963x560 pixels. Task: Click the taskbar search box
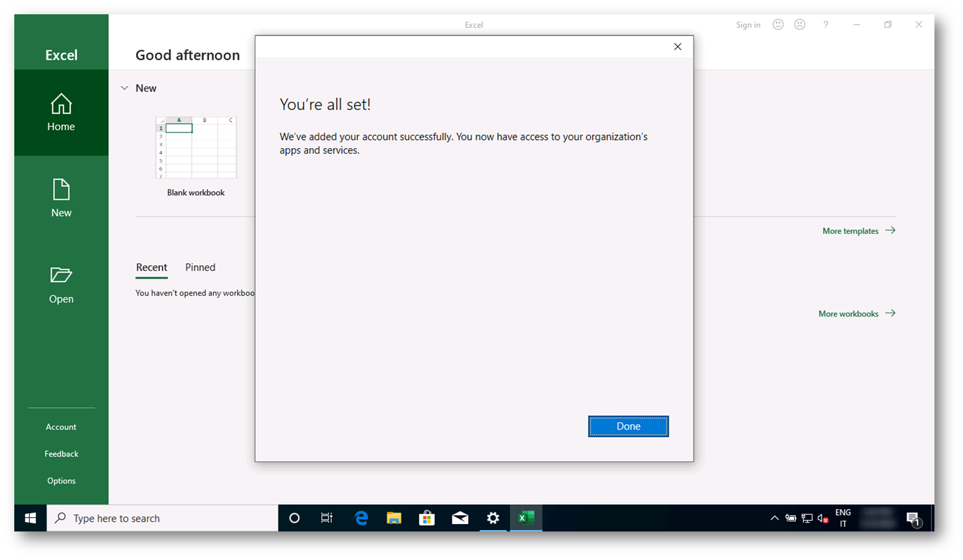(x=163, y=518)
